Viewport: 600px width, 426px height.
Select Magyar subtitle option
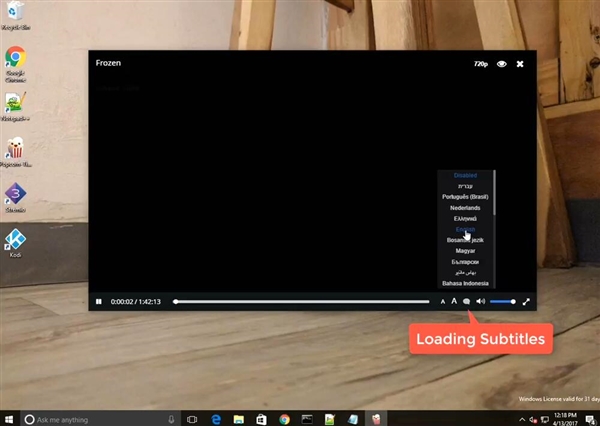[x=465, y=251]
